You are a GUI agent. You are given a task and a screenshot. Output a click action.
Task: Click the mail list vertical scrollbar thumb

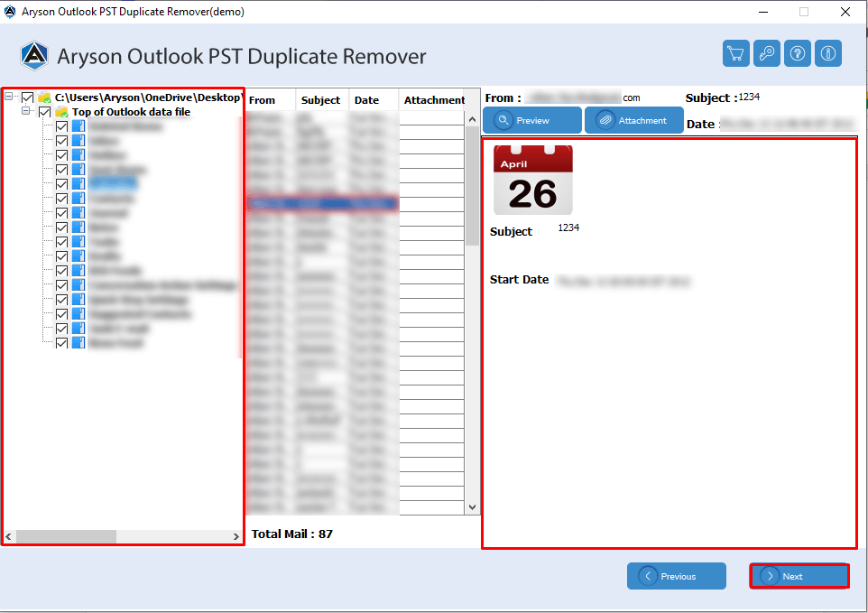[472, 186]
